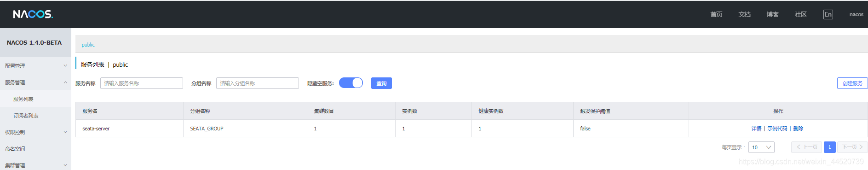
Task: Click the NACOS logo
Action: [x=33, y=14]
